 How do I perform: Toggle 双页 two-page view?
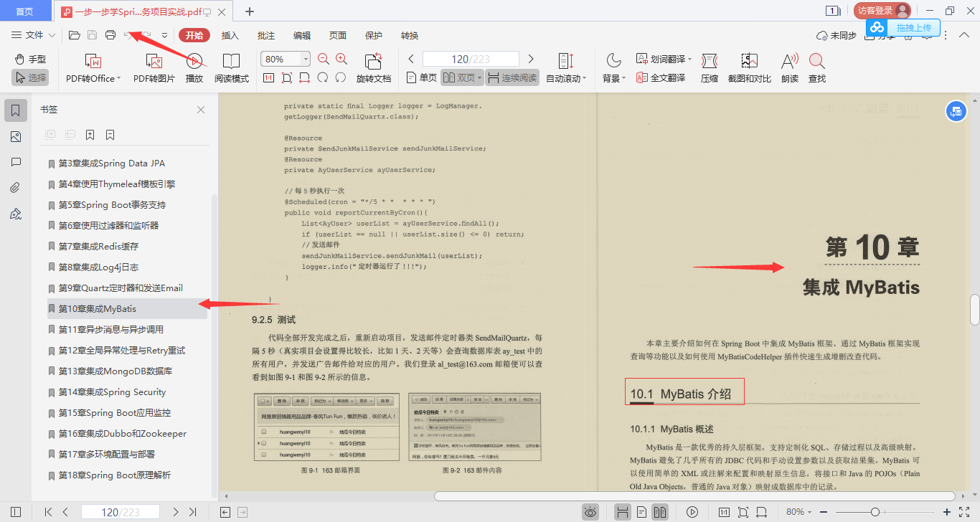[461, 78]
